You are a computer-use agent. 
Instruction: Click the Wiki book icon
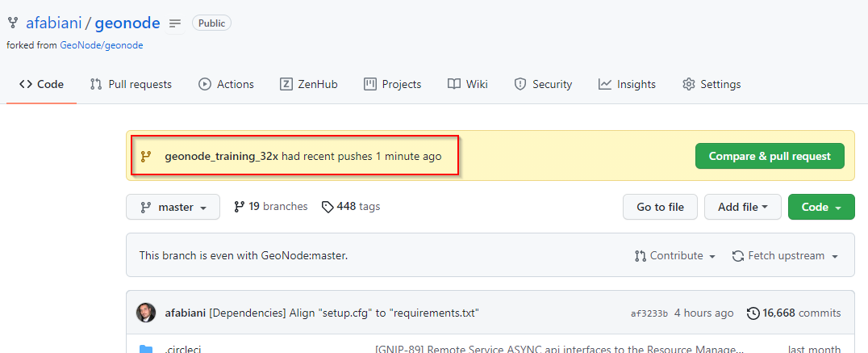(454, 84)
